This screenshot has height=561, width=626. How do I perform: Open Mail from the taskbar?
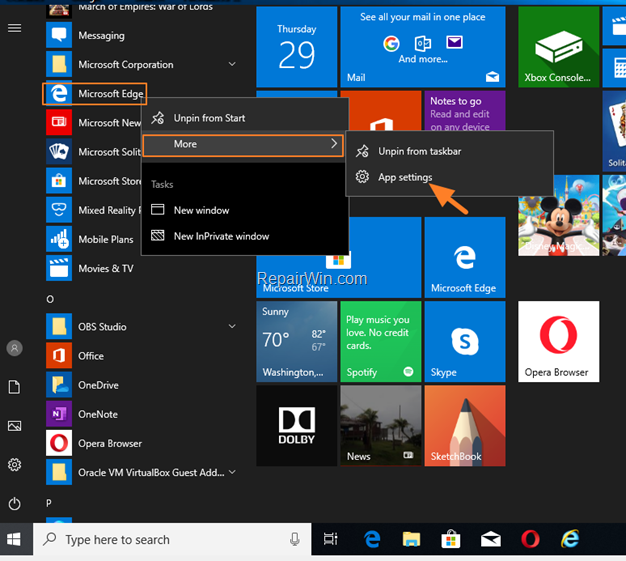[491, 540]
